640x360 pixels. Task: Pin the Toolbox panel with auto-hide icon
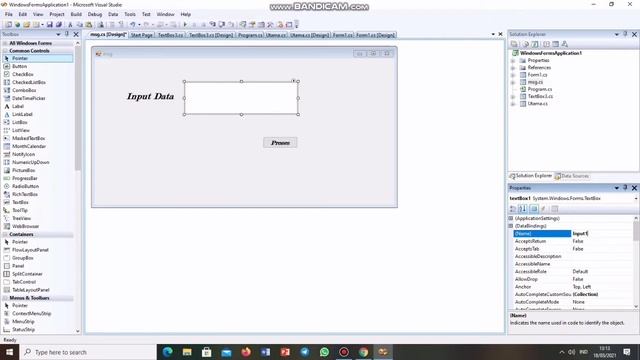point(67,34)
